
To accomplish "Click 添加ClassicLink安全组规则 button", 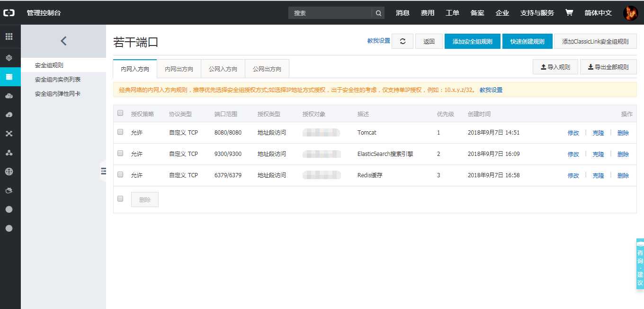I will [x=595, y=41].
